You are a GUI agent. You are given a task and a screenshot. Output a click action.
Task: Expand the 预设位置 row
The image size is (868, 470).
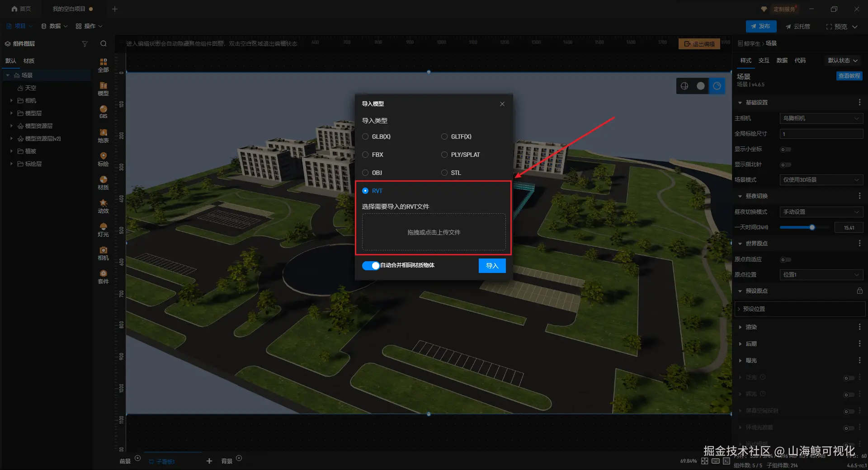800,309
